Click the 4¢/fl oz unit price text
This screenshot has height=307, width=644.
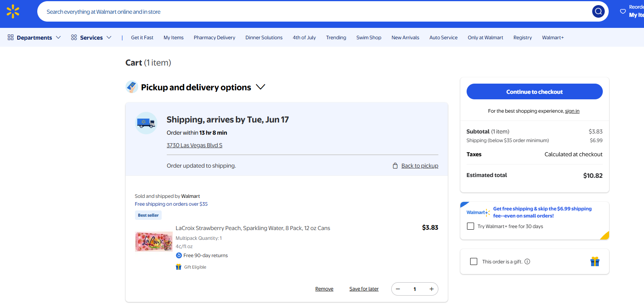click(184, 247)
